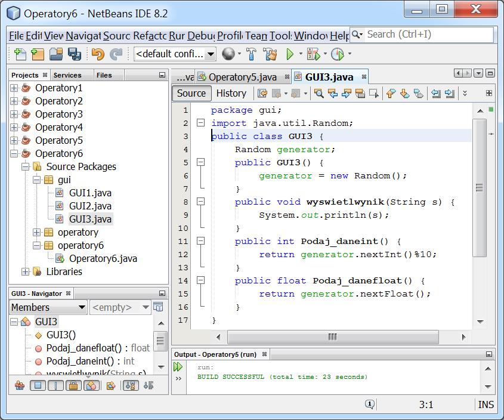Expand the operatory package node
This screenshot has width=504, height=420.
[x=37, y=232]
